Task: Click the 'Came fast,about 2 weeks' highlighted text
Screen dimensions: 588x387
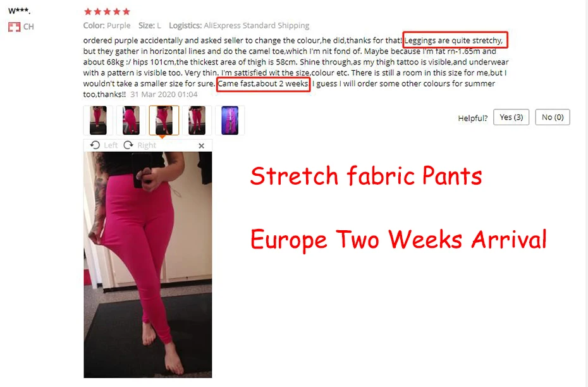Action: coord(263,83)
